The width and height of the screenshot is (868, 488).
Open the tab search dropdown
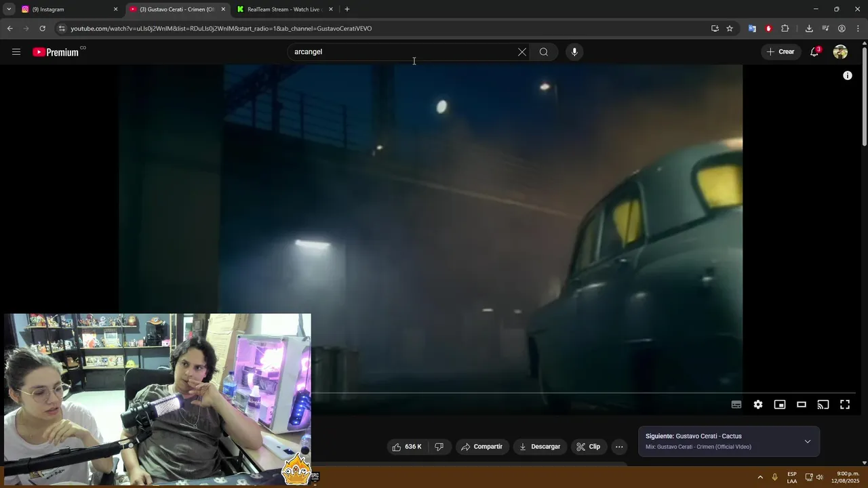click(x=9, y=9)
